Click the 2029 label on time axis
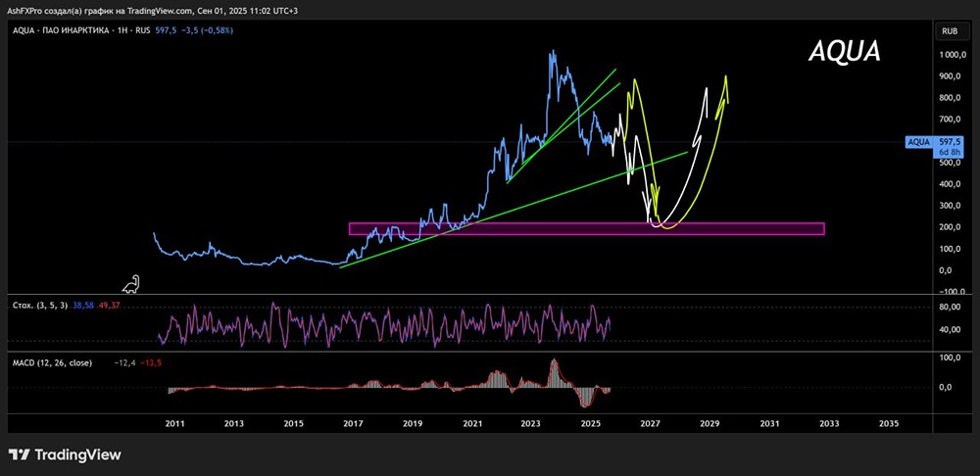Screen dimensions: 980x476 click(710, 423)
